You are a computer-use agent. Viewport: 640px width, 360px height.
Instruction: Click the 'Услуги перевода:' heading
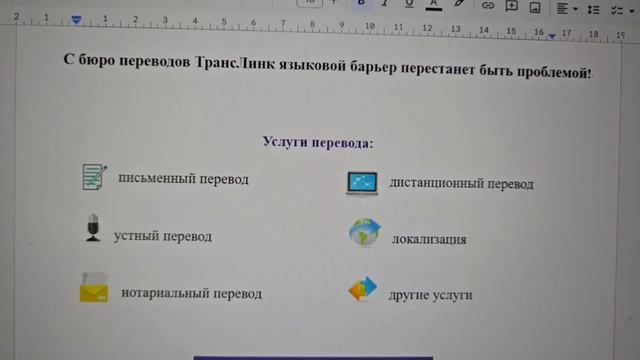[x=318, y=142]
